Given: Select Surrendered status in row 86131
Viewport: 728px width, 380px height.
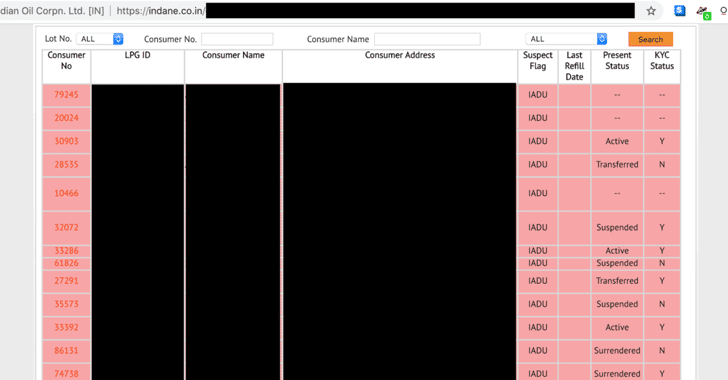Looking at the screenshot, I should pyautogui.click(x=617, y=350).
